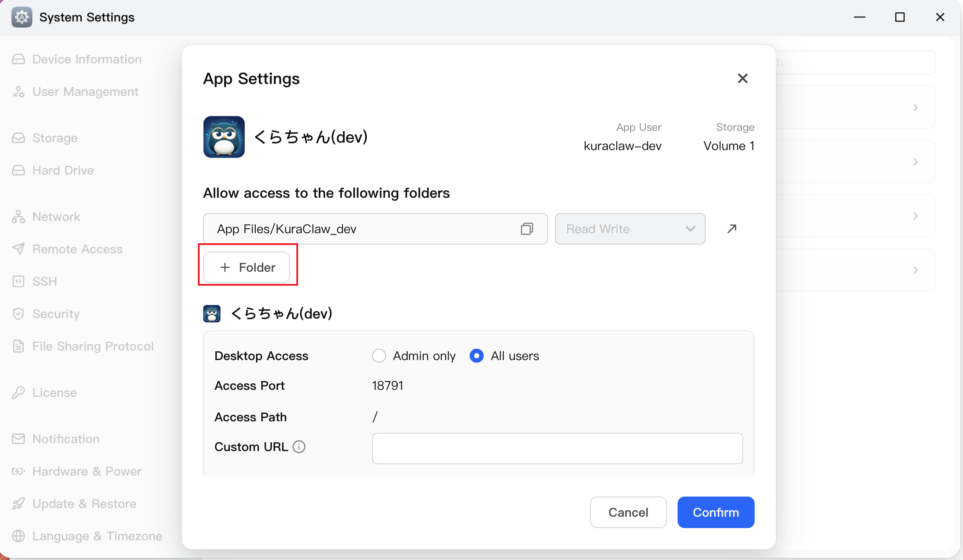963x560 pixels.
Task: Click the License key icon
Action: [x=18, y=392]
